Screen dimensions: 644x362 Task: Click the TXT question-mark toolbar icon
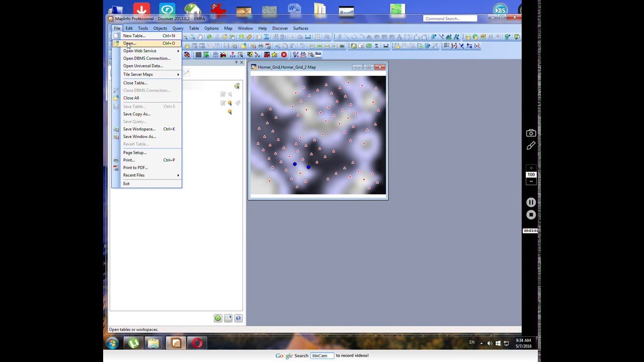click(x=232, y=54)
